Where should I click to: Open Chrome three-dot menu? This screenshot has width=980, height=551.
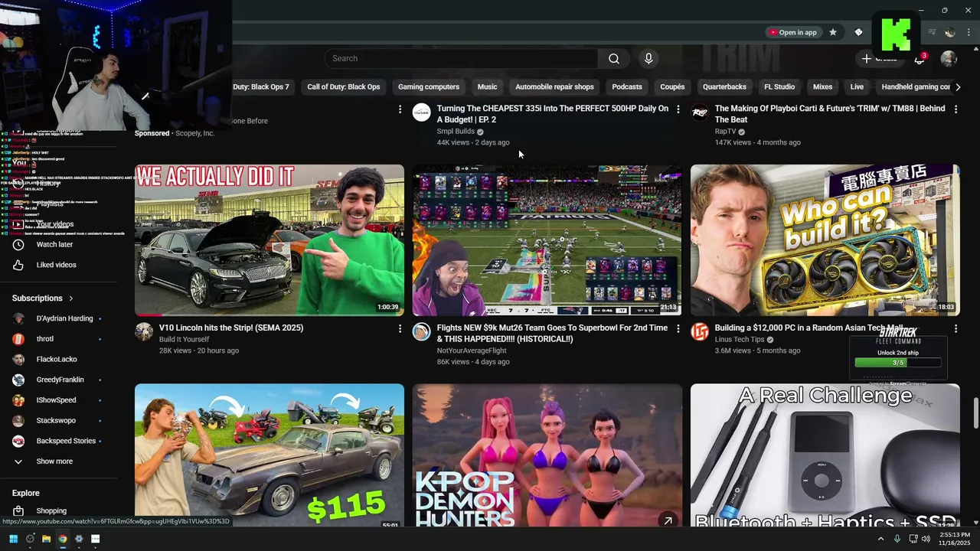969,32
